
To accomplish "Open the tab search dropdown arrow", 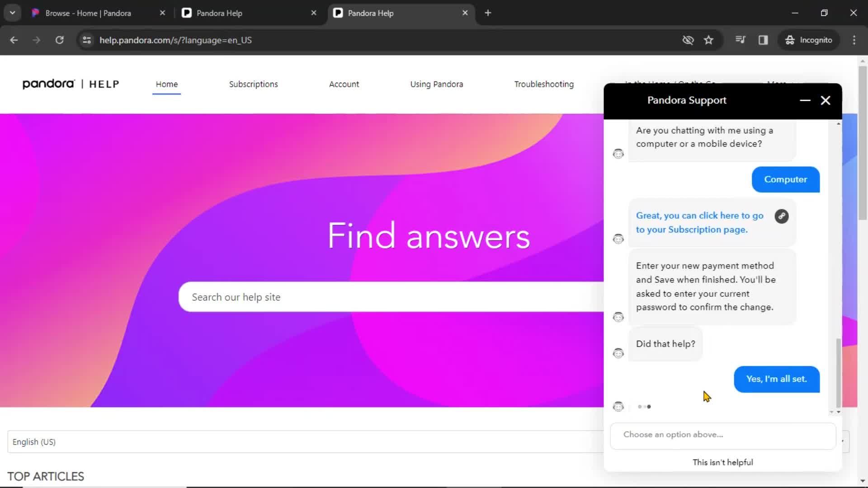I will [13, 13].
